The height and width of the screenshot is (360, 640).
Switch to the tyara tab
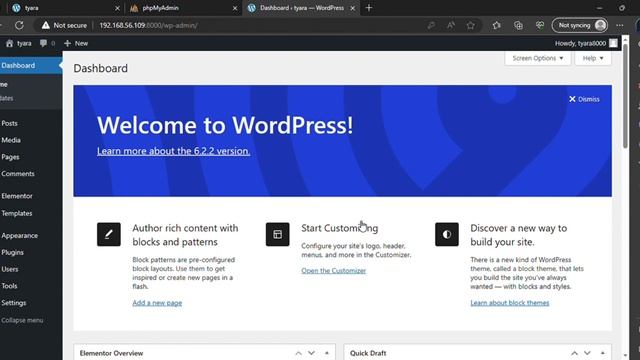65,8
